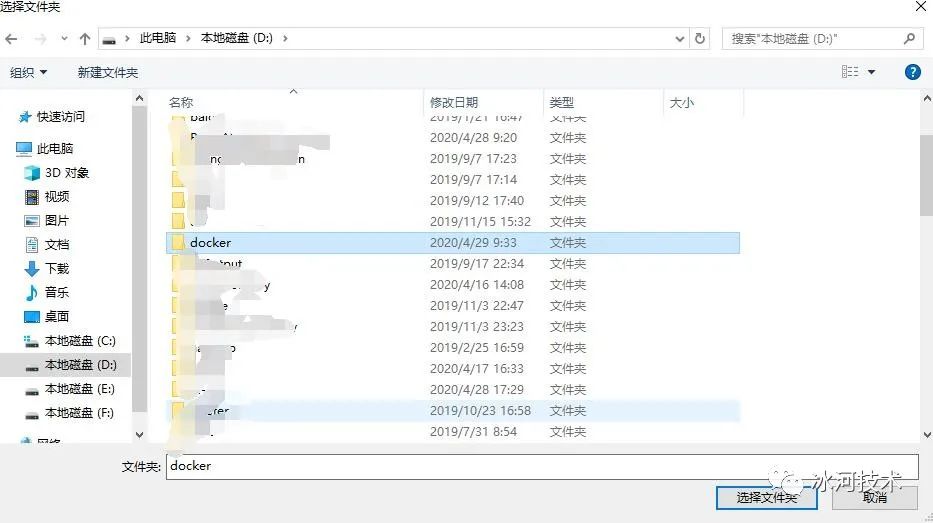
Task: Sort by the 类型 column header
Action: pos(562,102)
